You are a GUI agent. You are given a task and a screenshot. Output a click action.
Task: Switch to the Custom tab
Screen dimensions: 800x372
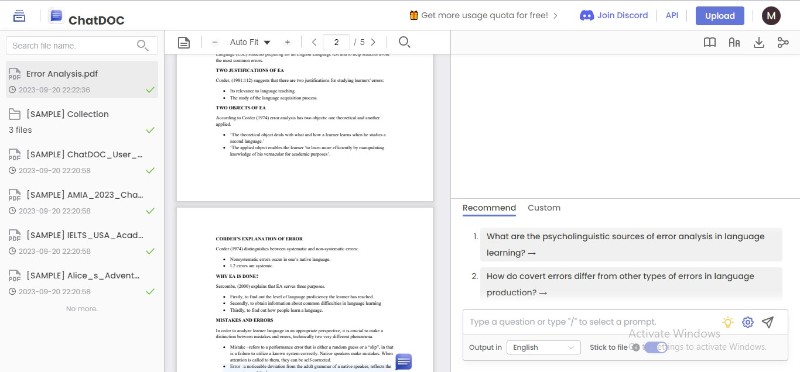coord(544,208)
